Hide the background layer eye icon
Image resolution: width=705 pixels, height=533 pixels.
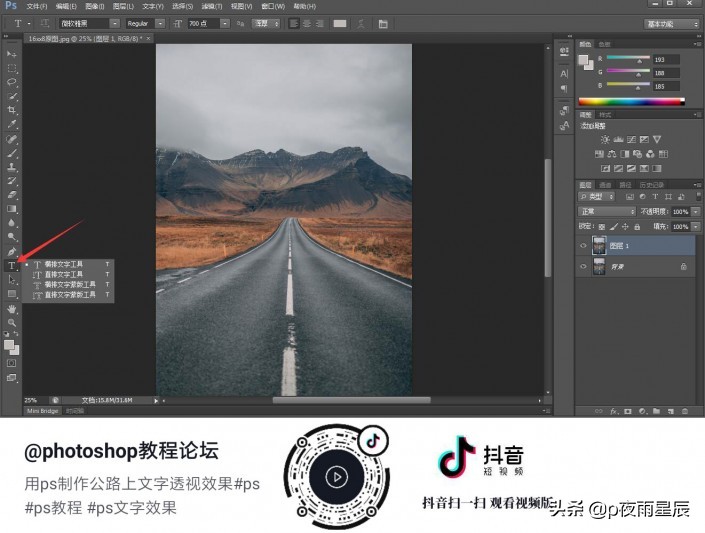click(584, 266)
